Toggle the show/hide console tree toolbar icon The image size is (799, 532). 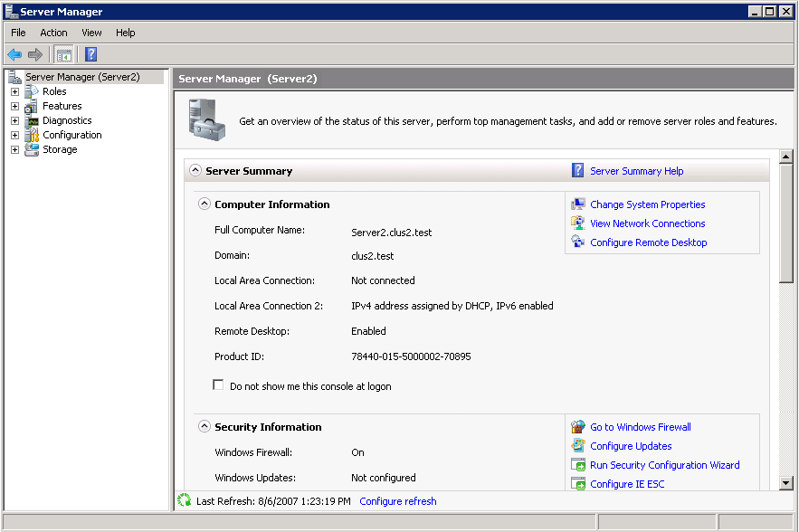pos(63,54)
